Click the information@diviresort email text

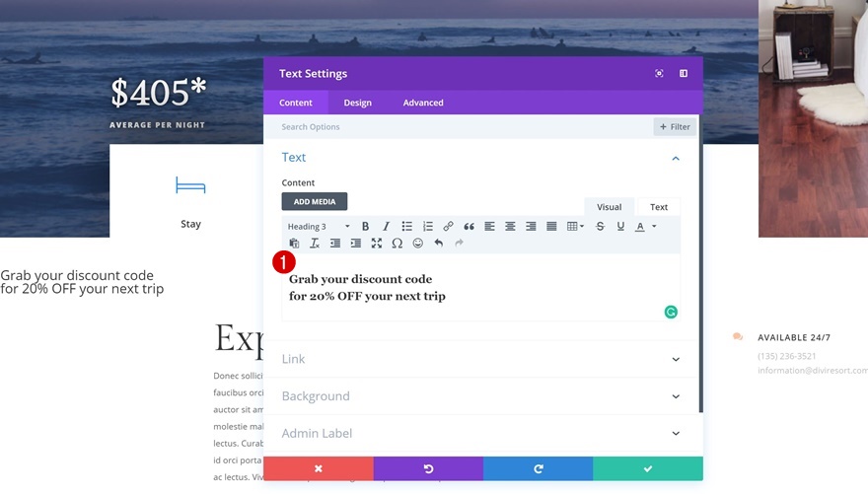[x=813, y=370]
